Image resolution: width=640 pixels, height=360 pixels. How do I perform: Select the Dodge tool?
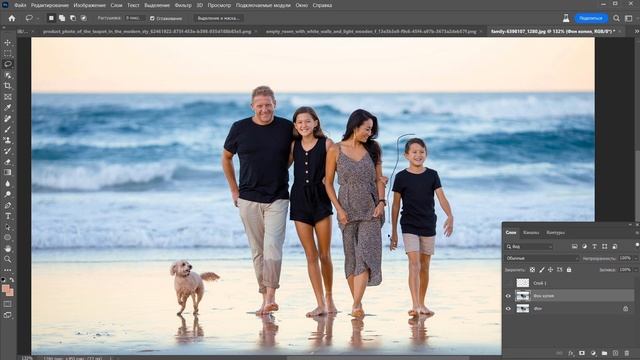click(x=8, y=194)
